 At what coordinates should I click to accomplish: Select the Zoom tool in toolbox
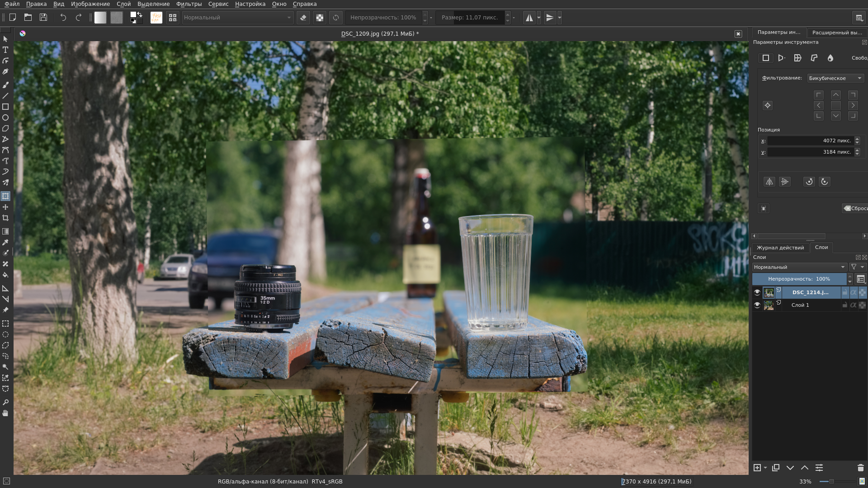coord(5,402)
